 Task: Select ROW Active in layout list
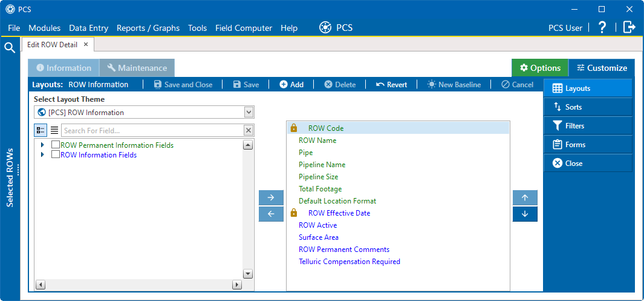tap(318, 225)
